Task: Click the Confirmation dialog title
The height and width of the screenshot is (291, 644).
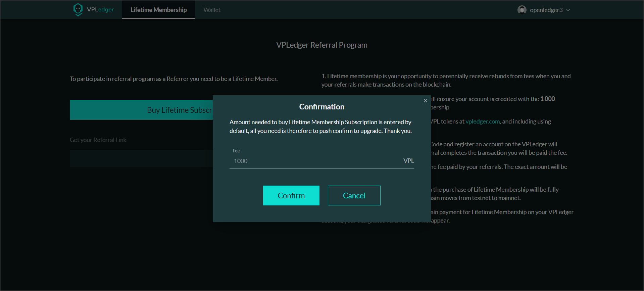Action: (321, 107)
